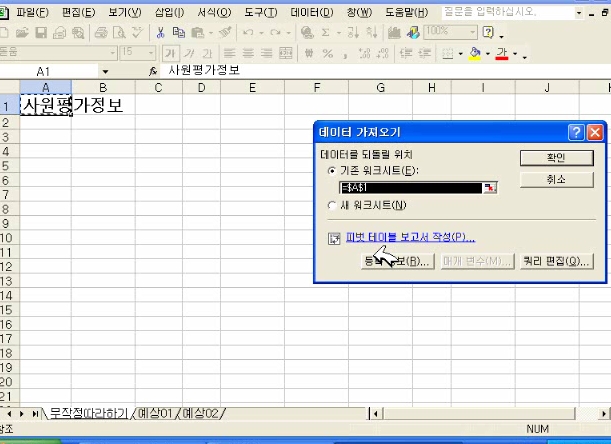Open the Name Box dropdown arrow
This screenshot has height=444, width=611.
click(x=105, y=72)
